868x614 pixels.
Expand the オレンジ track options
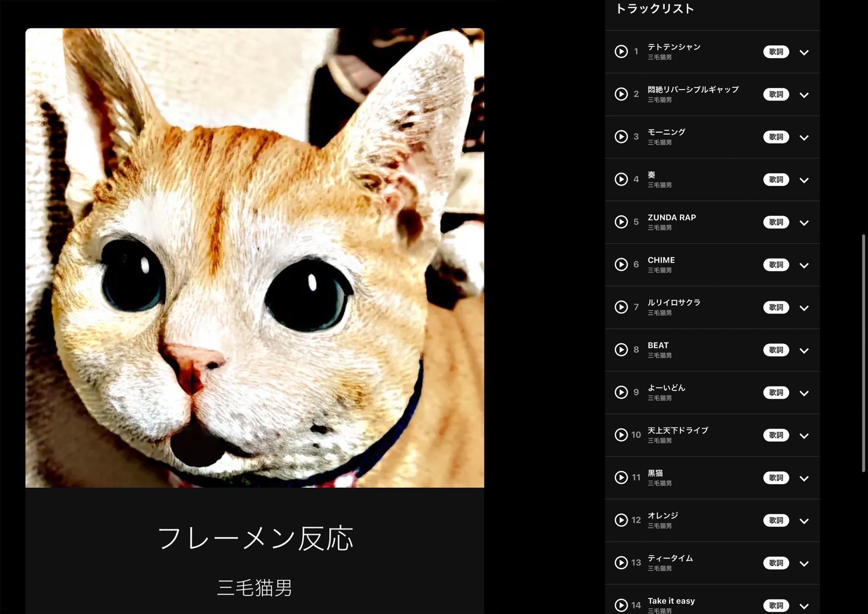coord(804,521)
